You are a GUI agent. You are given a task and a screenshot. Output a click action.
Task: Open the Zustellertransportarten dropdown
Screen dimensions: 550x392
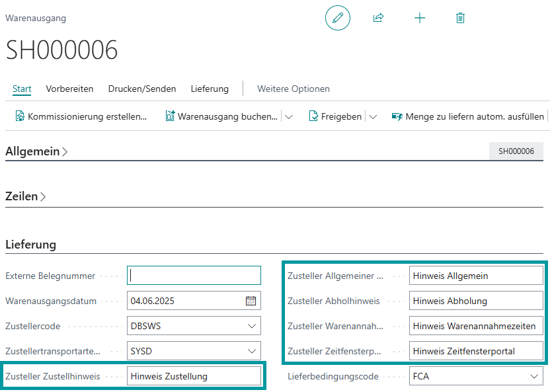coord(251,351)
